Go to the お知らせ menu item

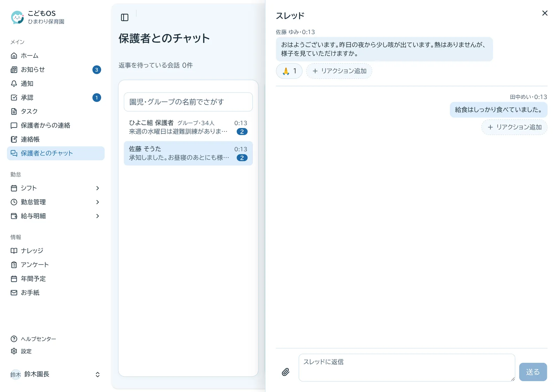point(56,70)
